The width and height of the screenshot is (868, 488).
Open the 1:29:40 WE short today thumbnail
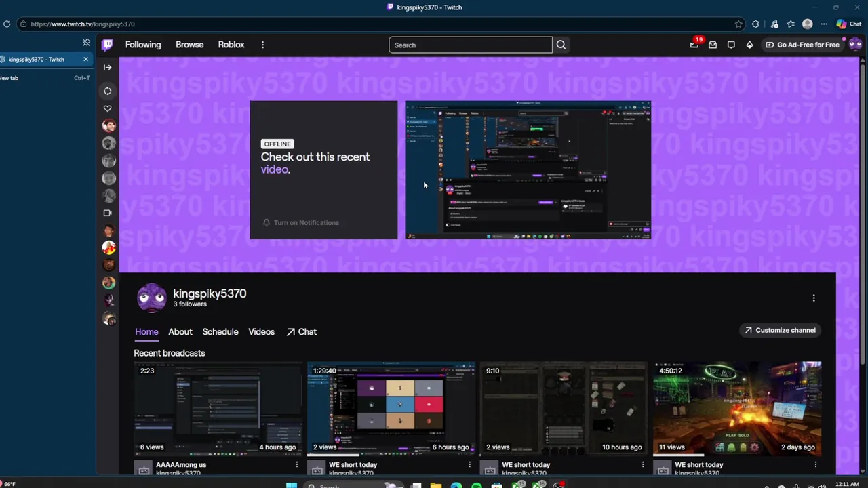(391, 409)
